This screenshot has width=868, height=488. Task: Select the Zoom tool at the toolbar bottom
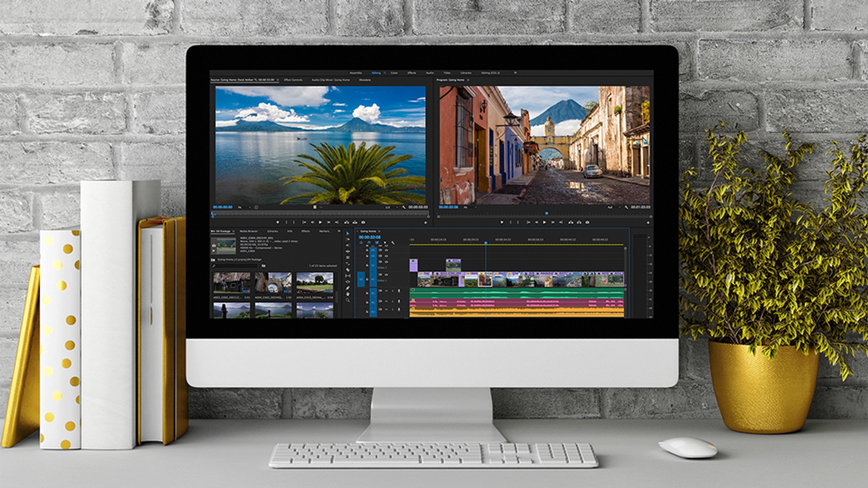click(x=347, y=300)
